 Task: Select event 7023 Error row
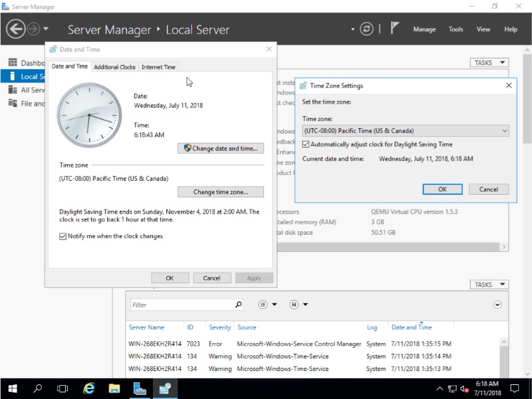[312, 344]
